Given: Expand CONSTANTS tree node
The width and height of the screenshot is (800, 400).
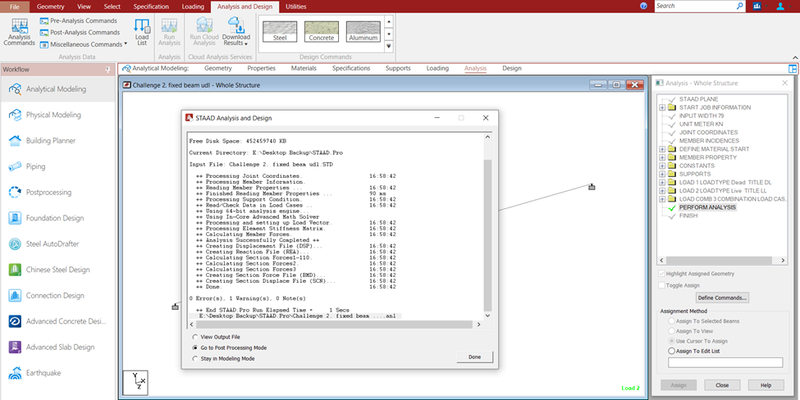Looking at the screenshot, I should 662,166.
